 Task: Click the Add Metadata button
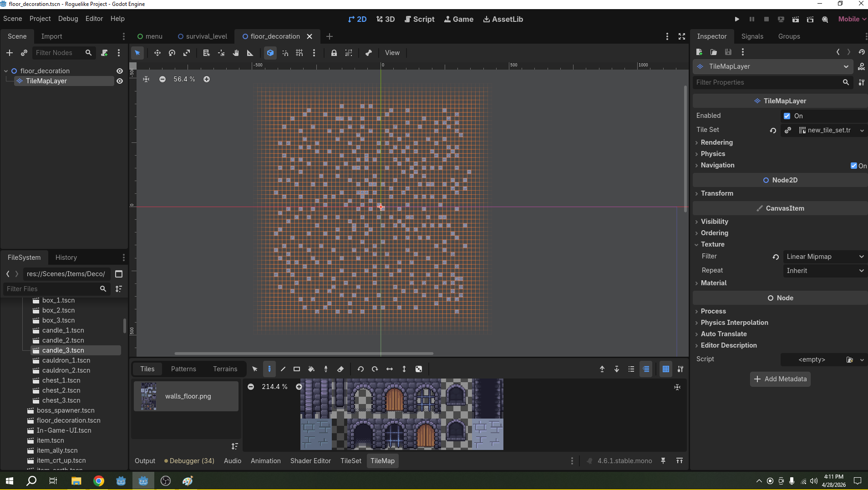[x=780, y=379]
